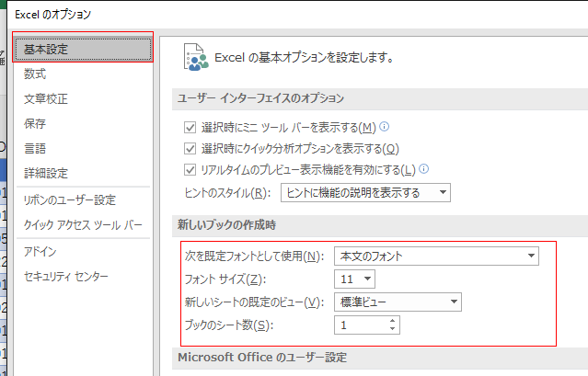Click the 新しいブックの作成時 section header

(x=227, y=225)
